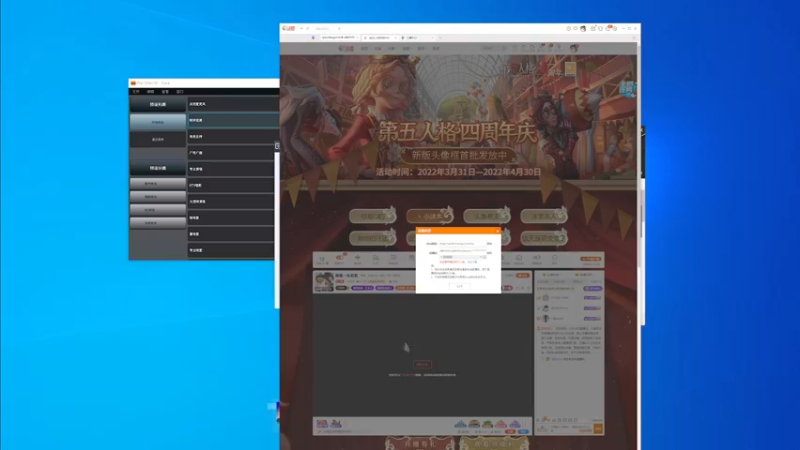Open the third menu in Play Online menu bar

tap(165, 92)
